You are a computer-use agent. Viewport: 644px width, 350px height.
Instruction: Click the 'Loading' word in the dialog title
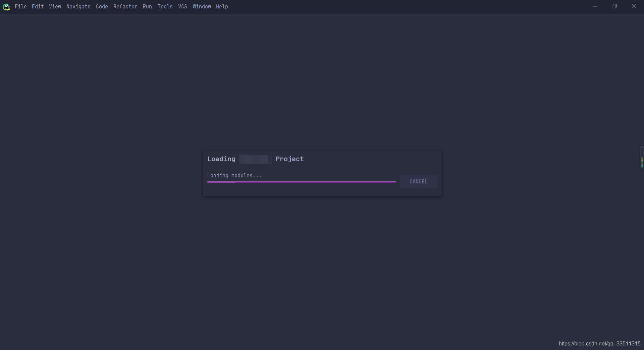click(221, 159)
